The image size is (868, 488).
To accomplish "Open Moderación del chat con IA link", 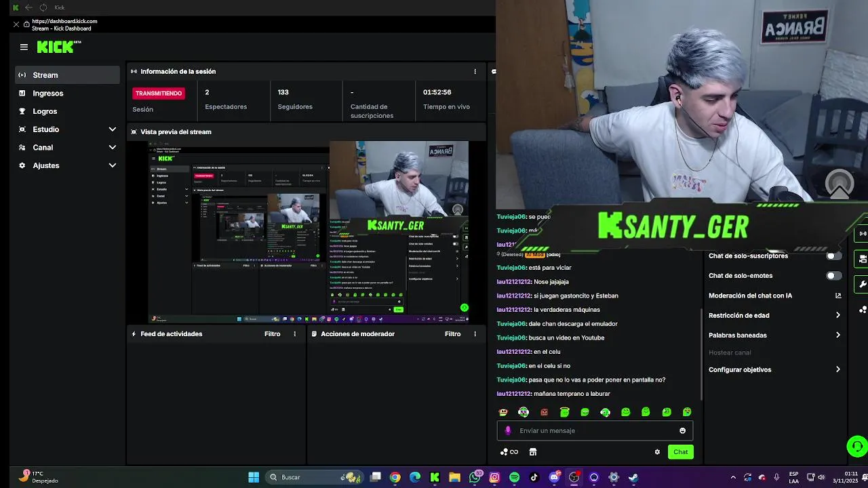I will (774, 296).
